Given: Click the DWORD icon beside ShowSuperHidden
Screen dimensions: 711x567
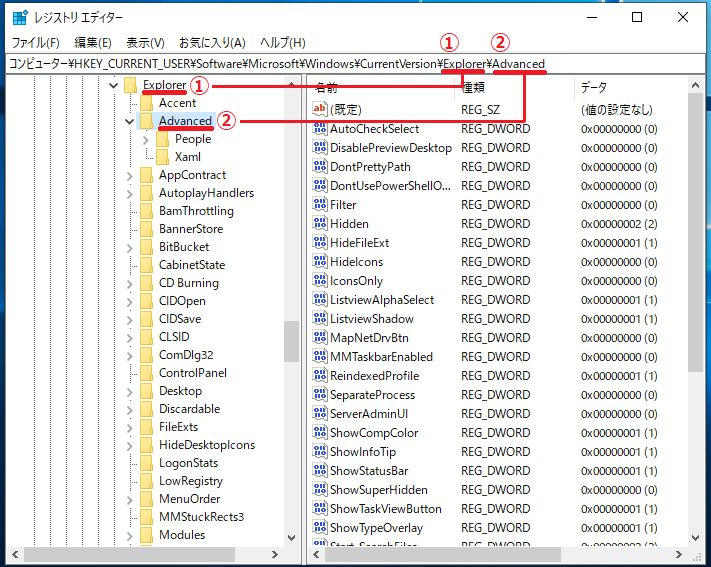Looking at the screenshot, I should point(320,490).
